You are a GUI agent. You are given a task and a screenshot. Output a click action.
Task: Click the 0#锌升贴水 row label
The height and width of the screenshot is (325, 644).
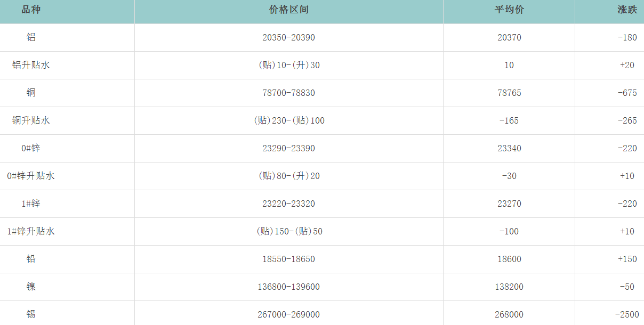tap(31, 176)
